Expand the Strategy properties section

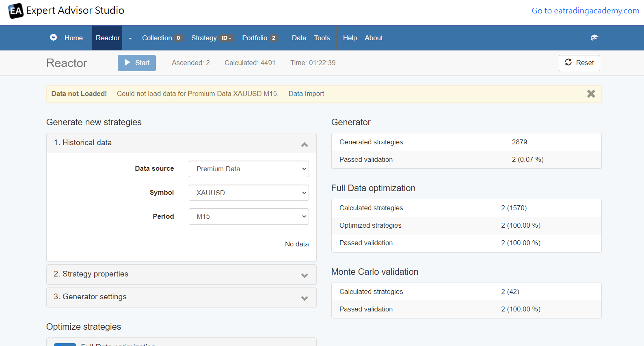pos(182,274)
